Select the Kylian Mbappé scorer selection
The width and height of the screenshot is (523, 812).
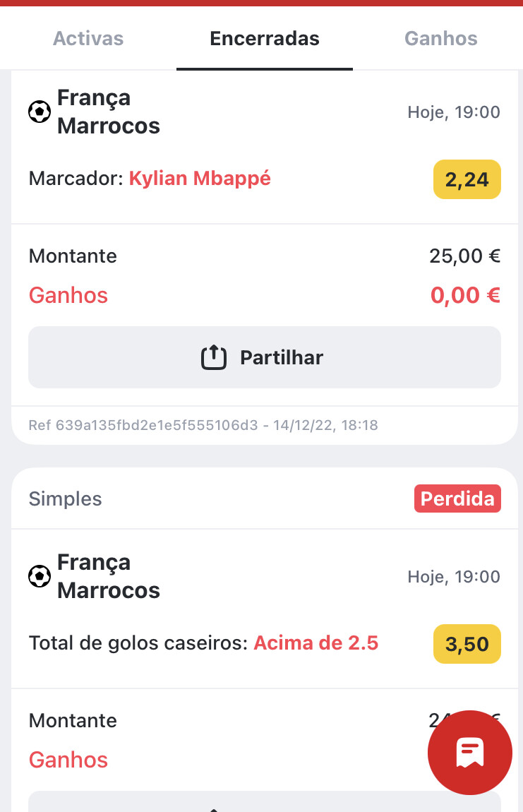pos(200,179)
